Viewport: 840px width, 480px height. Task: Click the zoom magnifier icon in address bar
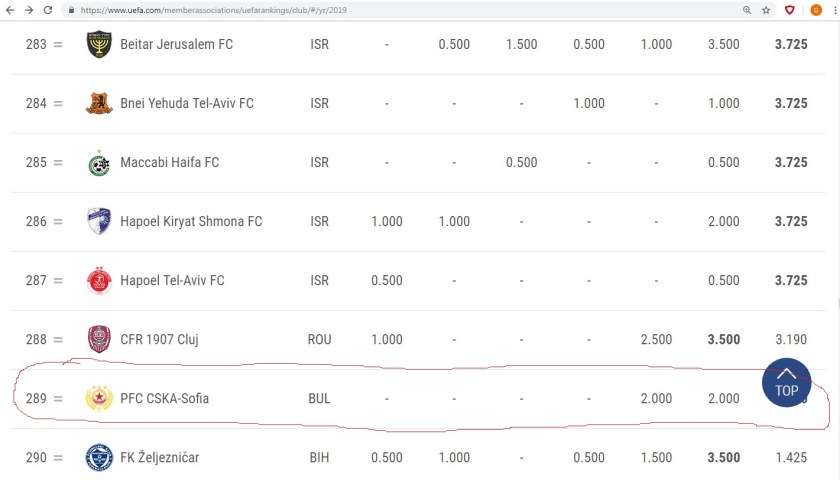point(747,9)
